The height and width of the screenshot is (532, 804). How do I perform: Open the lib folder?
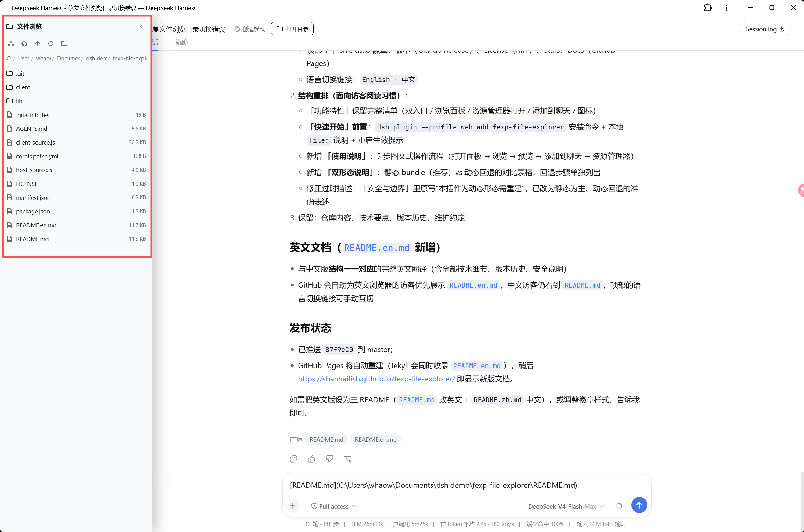(77, 101)
